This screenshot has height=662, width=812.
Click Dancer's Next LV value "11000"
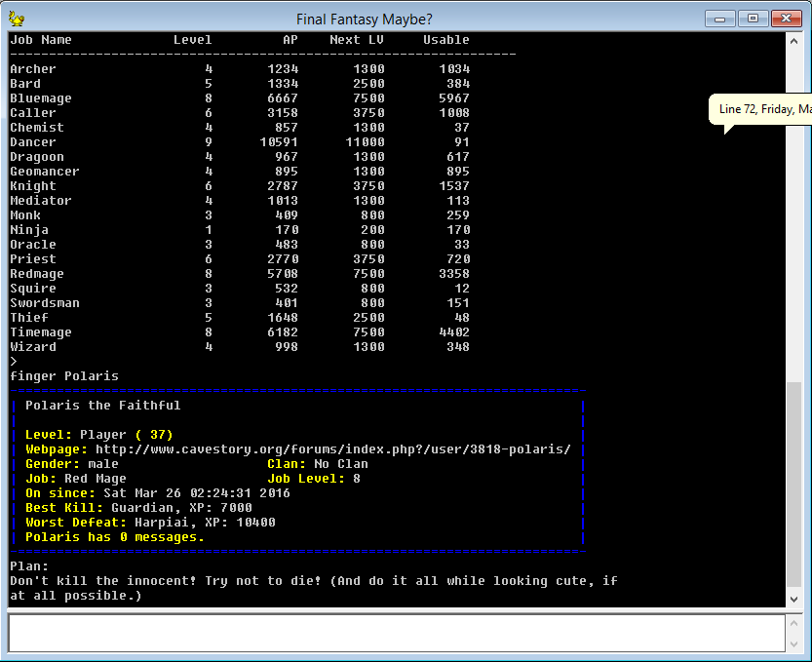[365, 142]
